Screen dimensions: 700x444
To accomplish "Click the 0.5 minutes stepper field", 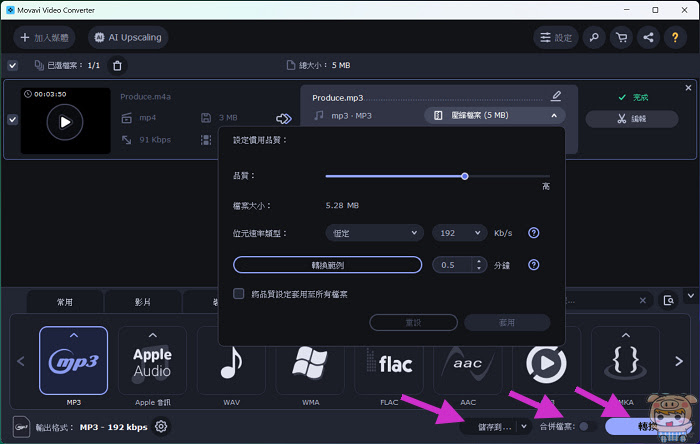I will tap(459, 265).
